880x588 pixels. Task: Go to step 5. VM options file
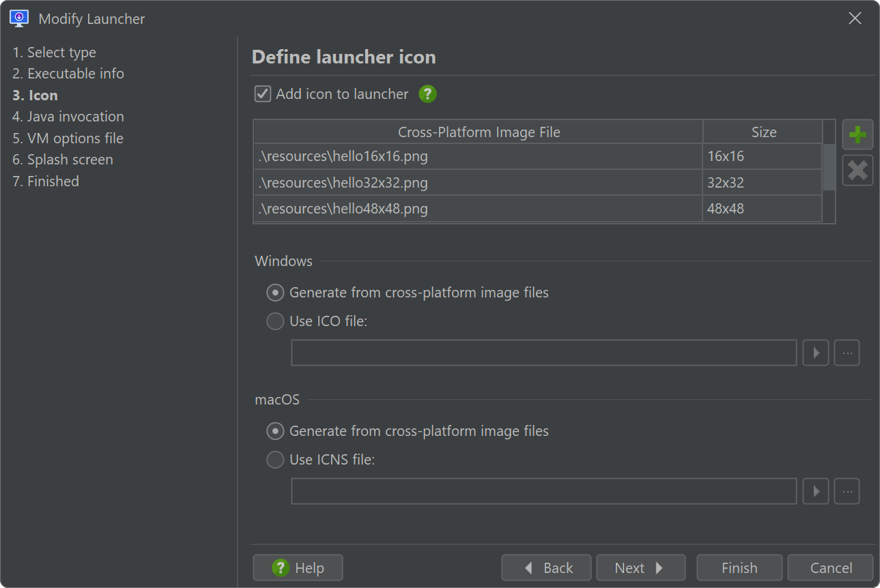coord(68,138)
